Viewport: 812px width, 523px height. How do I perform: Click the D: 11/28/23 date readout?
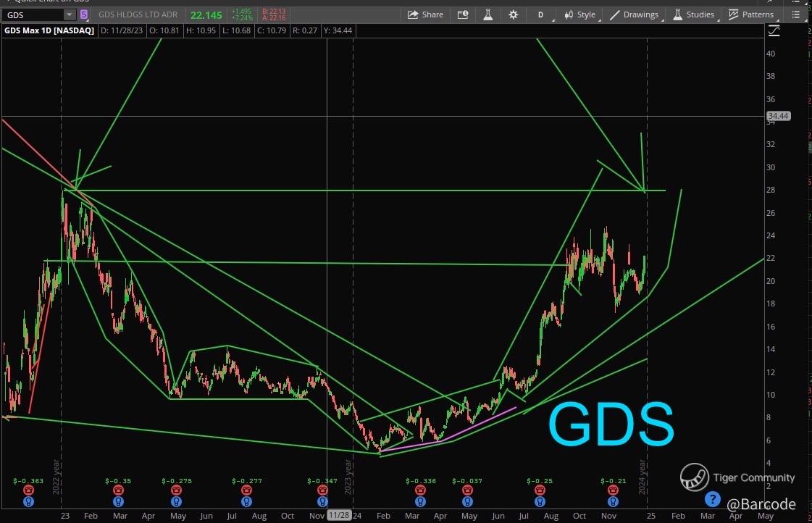(122, 30)
